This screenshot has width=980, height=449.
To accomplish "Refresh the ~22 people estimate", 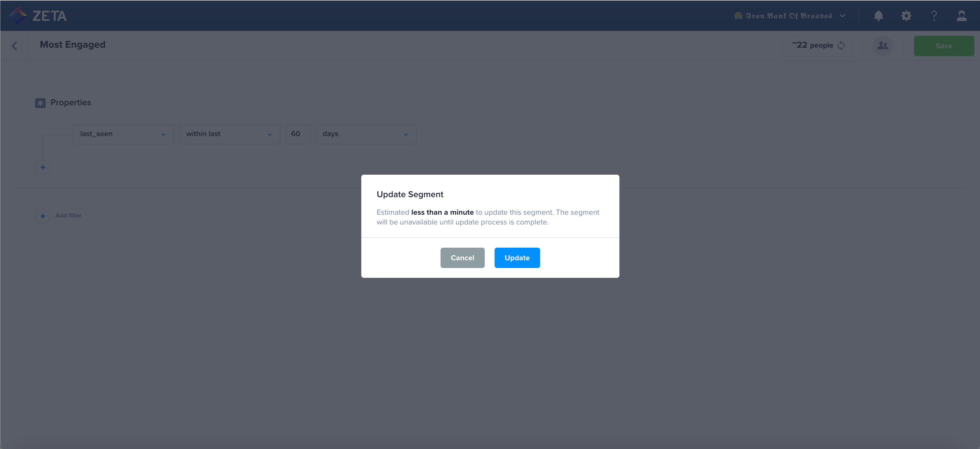I will [x=841, y=46].
